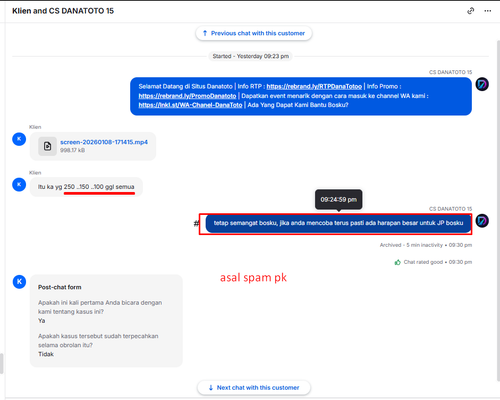Click the thumbs-up chat rated good icon
The image size is (500, 400).
click(x=397, y=262)
